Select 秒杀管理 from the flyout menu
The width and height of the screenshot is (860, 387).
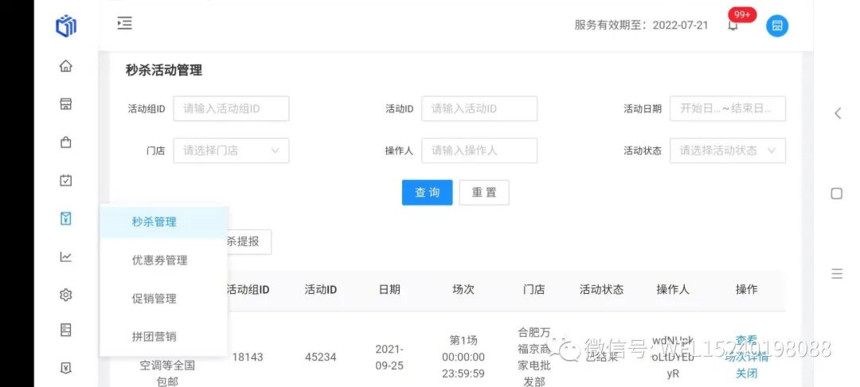point(164,222)
